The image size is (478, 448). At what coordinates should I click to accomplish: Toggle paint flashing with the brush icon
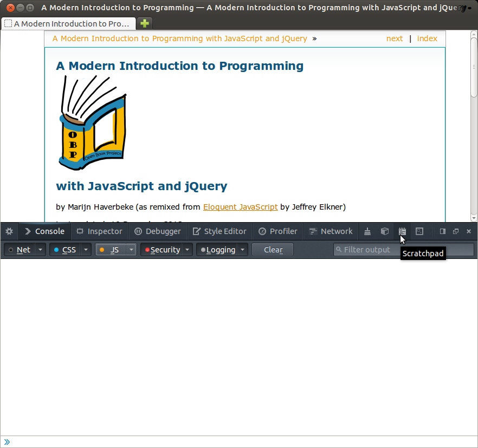pyautogui.click(x=367, y=232)
